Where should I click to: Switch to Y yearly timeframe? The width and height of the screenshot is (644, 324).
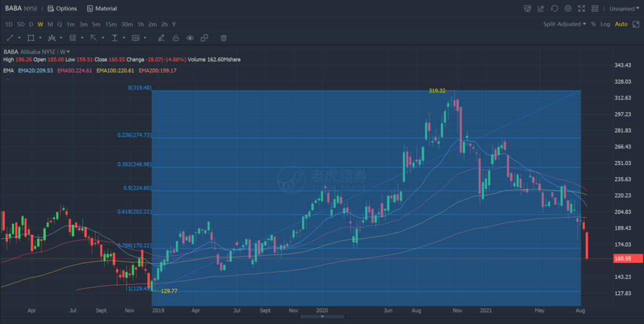click(x=174, y=25)
